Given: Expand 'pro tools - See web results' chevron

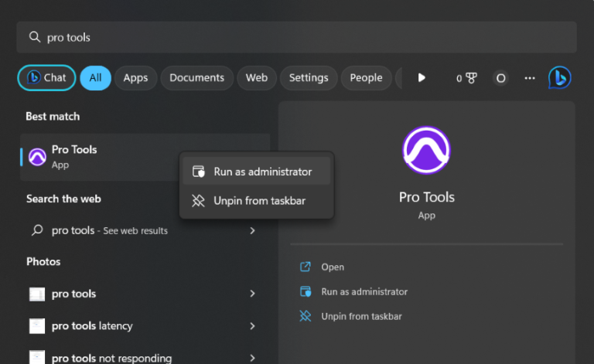Looking at the screenshot, I should pos(252,230).
